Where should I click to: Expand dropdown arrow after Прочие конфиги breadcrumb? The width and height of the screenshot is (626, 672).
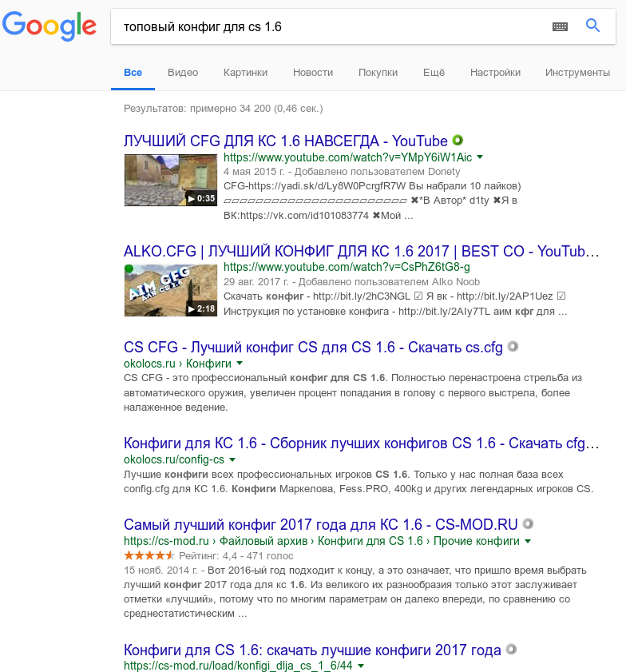(528, 541)
